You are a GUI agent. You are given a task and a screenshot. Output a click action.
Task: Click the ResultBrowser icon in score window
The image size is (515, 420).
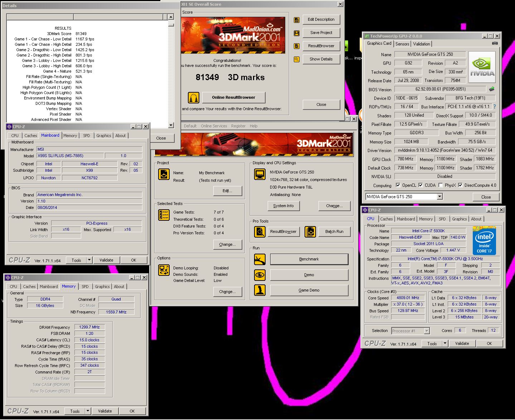pos(297,46)
